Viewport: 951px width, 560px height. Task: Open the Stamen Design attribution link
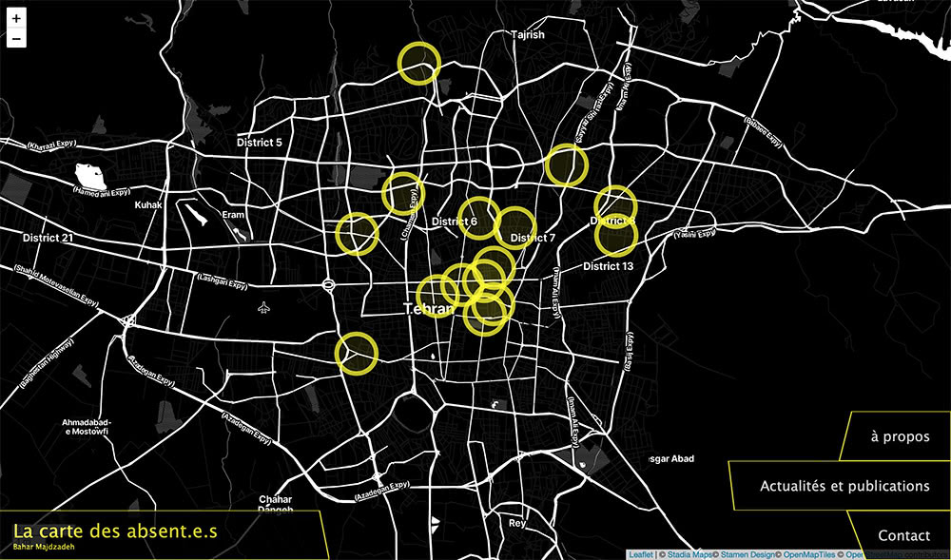click(747, 554)
